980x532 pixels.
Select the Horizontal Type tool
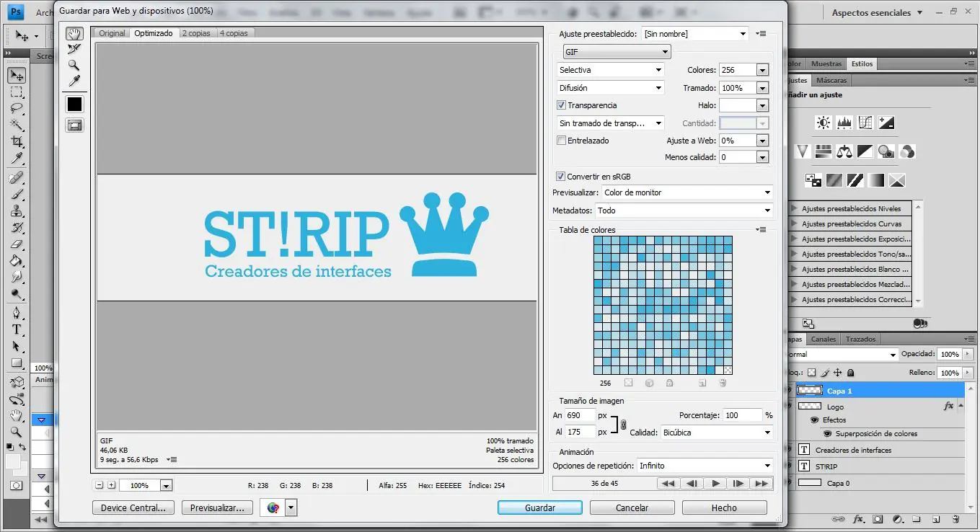tap(17, 329)
